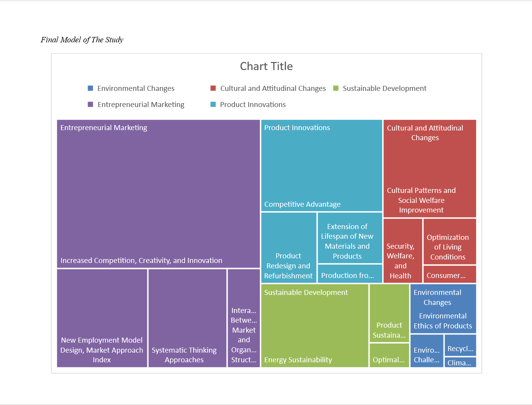Click the truncated "Production fro..." tile
Viewport: 532px width, 405px height.
pyautogui.click(x=350, y=274)
